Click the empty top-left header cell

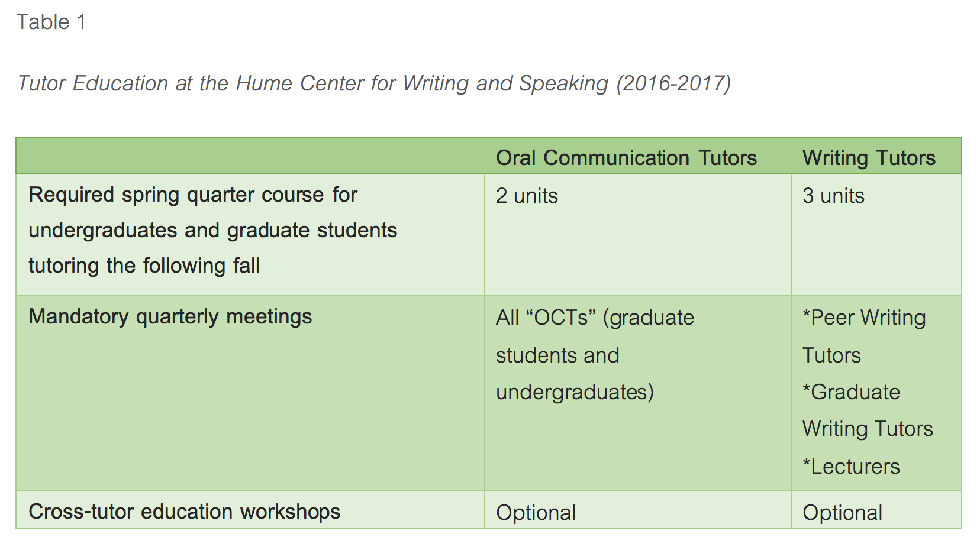coord(250,157)
